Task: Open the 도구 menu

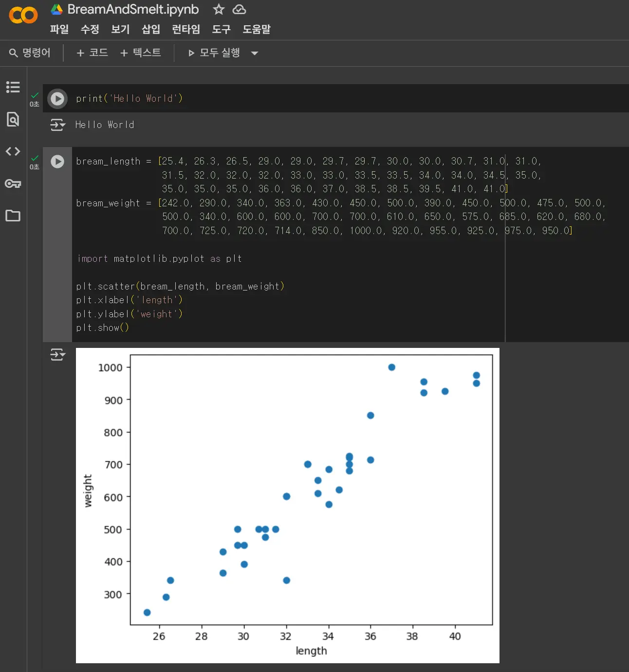Action: (222, 29)
